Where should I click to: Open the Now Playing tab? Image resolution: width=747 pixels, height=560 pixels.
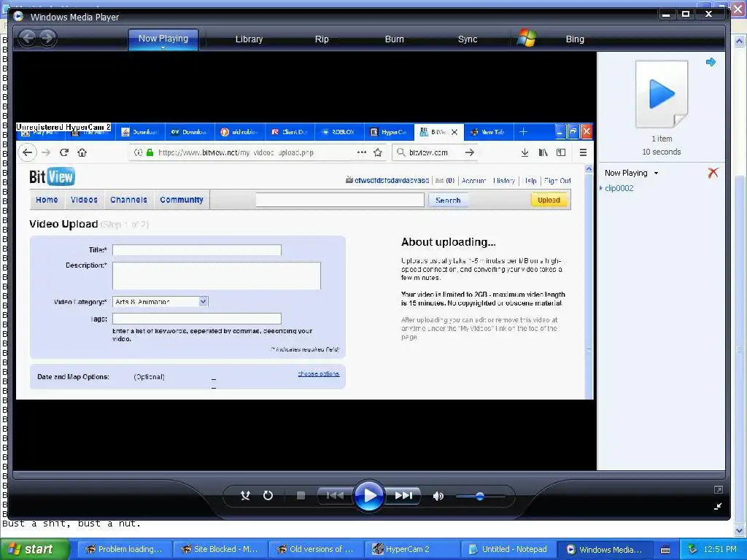163,39
